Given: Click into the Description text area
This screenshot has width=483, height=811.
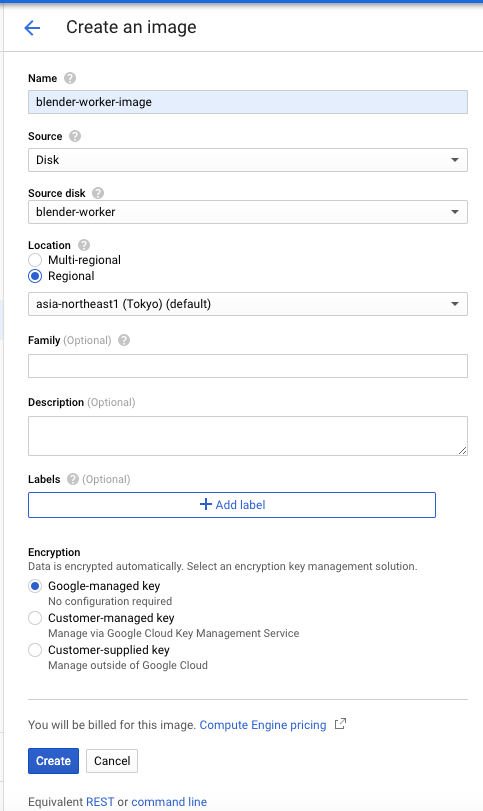Looking at the screenshot, I should pyautogui.click(x=248, y=436).
